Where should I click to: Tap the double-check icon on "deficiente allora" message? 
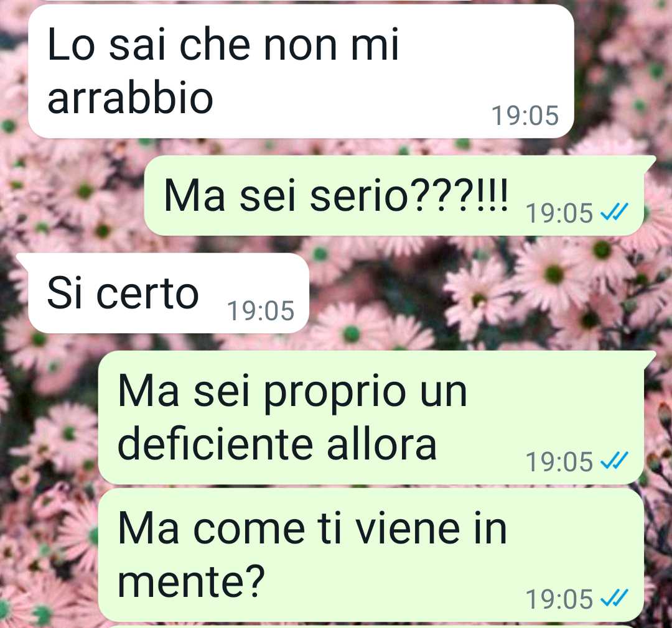coord(614,461)
